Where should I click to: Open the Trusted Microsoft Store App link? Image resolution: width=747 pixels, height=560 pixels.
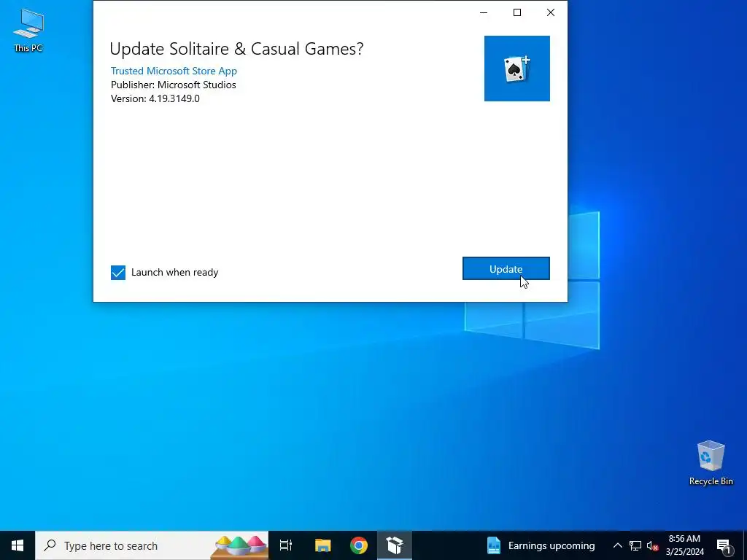pyautogui.click(x=174, y=71)
